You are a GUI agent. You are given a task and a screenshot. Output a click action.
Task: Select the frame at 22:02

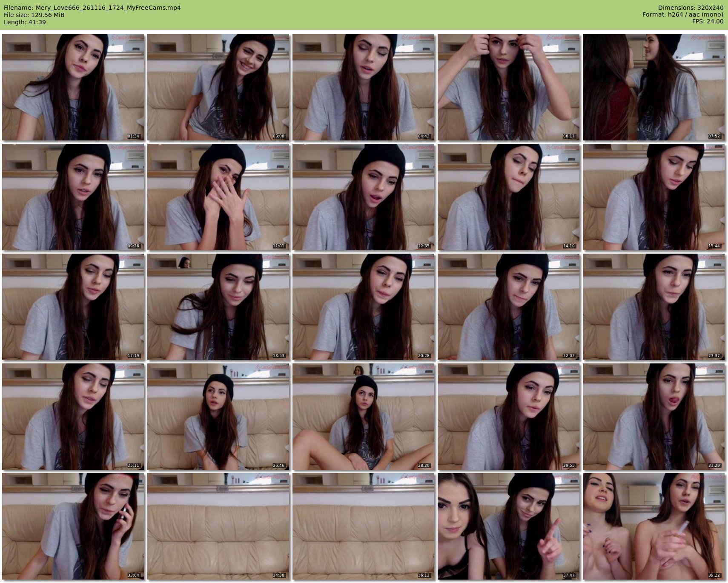508,307
